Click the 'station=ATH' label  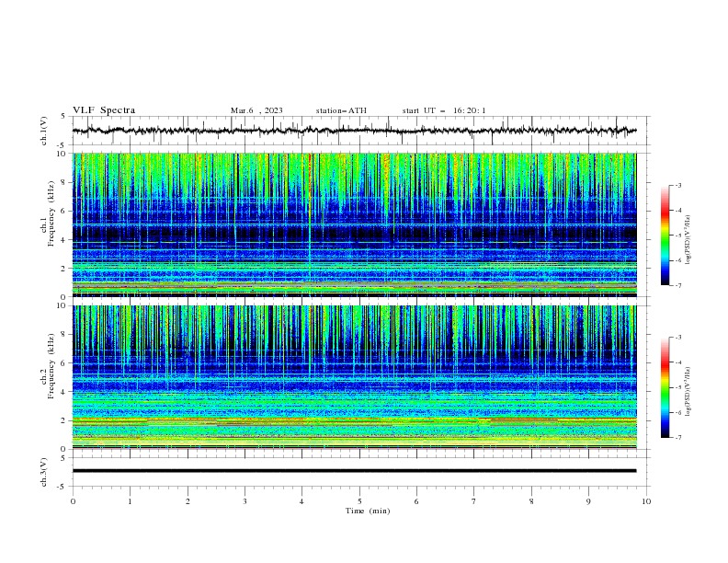click(341, 110)
